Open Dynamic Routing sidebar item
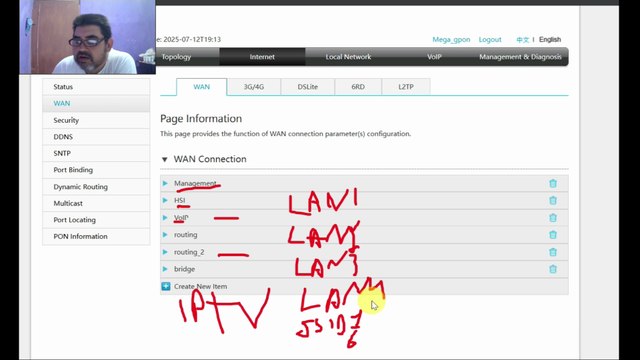This screenshot has height=360, width=640. coord(96,187)
